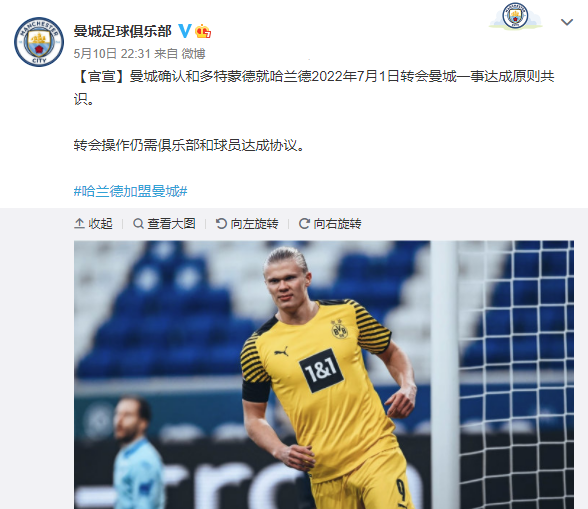Image resolution: width=588 pixels, height=509 pixels.
Task: Collapse the image with 收起
Action: point(93,224)
